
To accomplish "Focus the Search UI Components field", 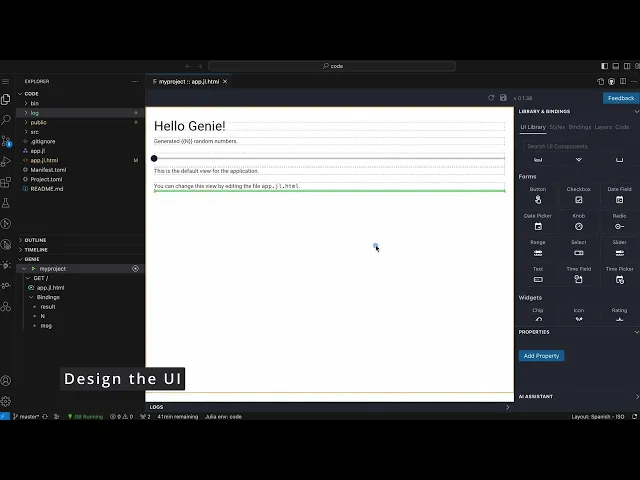I will pyautogui.click(x=575, y=146).
